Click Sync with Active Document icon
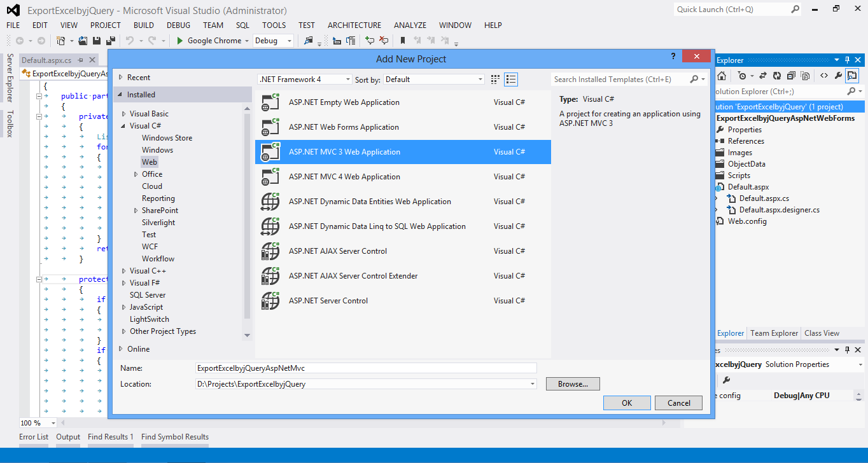 coord(762,76)
